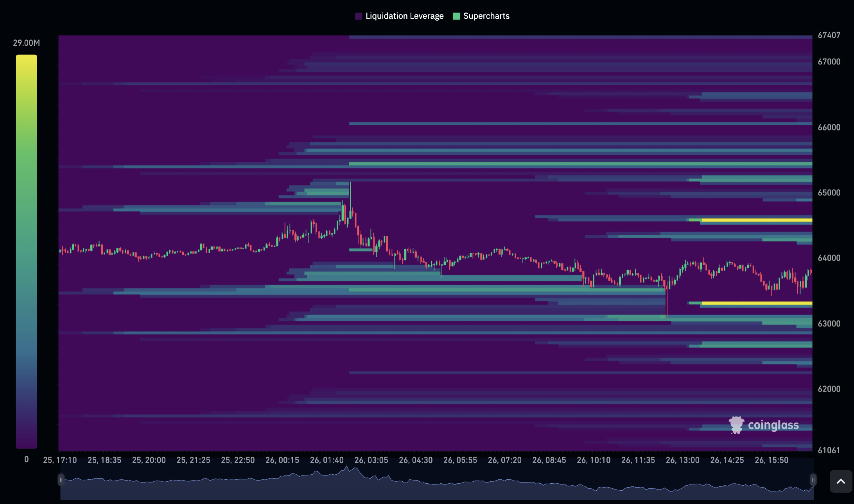This screenshot has width=854, height=504.
Task: Click the 26, 15:50 time axis label
Action: [x=771, y=460]
